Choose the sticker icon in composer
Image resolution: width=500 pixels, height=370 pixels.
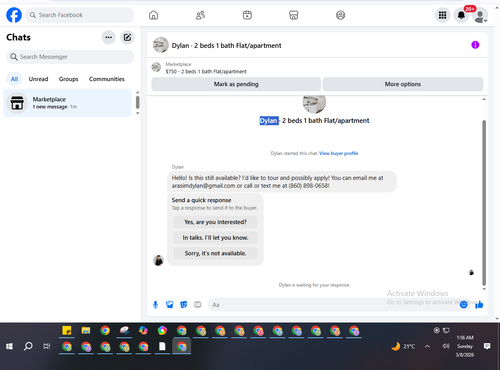[x=184, y=305]
